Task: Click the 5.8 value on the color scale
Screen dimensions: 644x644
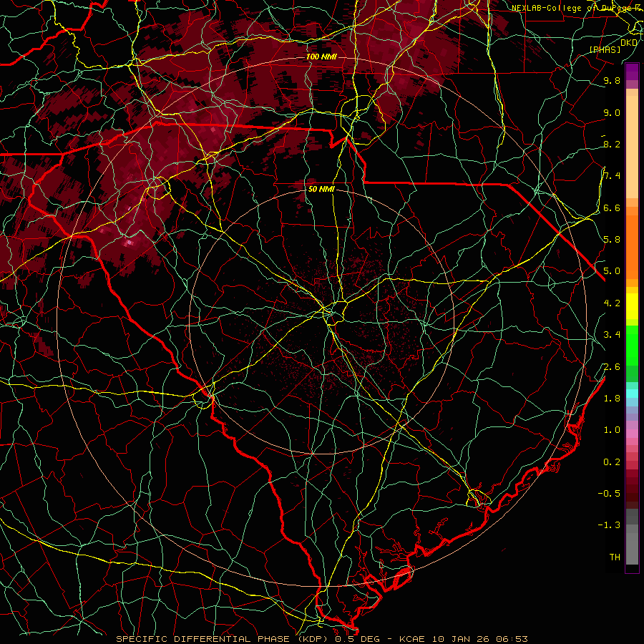Action: (x=612, y=240)
